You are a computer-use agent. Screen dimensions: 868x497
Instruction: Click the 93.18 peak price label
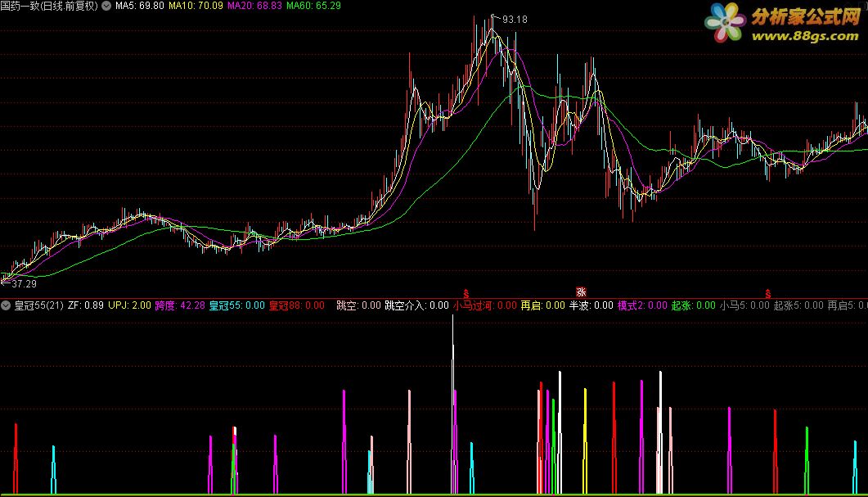[x=515, y=20]
